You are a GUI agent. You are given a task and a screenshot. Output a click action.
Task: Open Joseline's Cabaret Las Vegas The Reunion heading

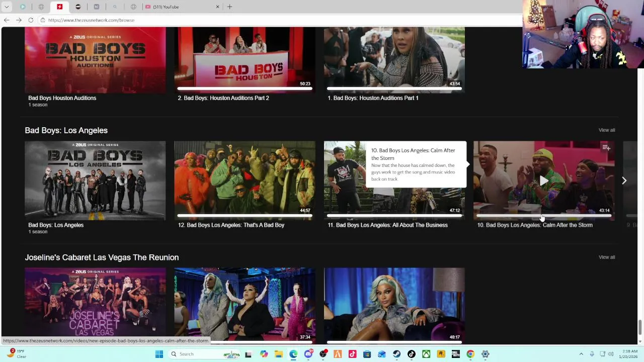[102, 257]
